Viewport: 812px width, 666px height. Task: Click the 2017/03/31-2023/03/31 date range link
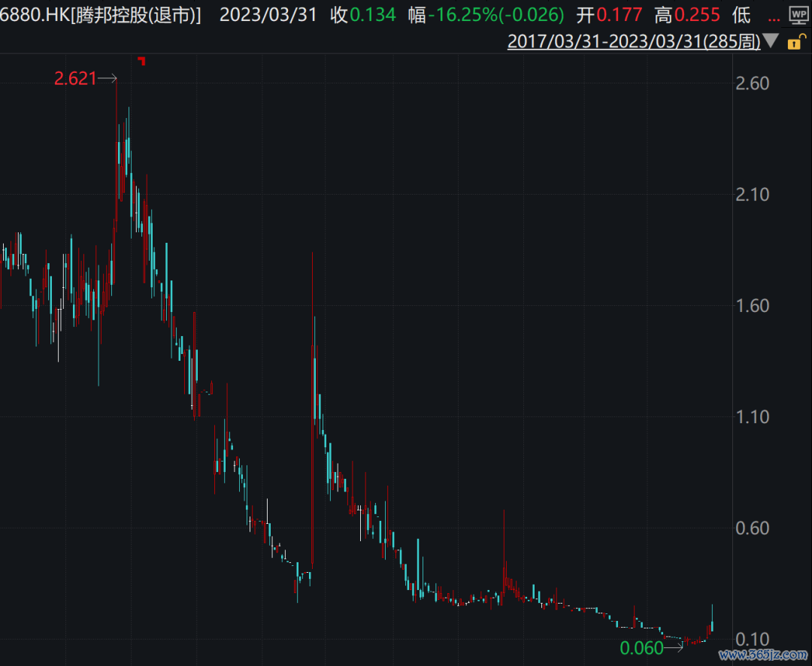pos(634,41)
